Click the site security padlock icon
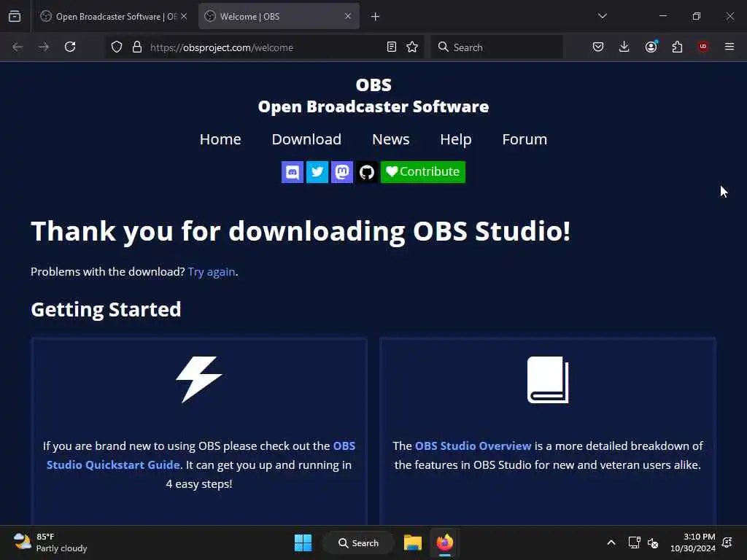The image size is (747, 560). (137, 47)
